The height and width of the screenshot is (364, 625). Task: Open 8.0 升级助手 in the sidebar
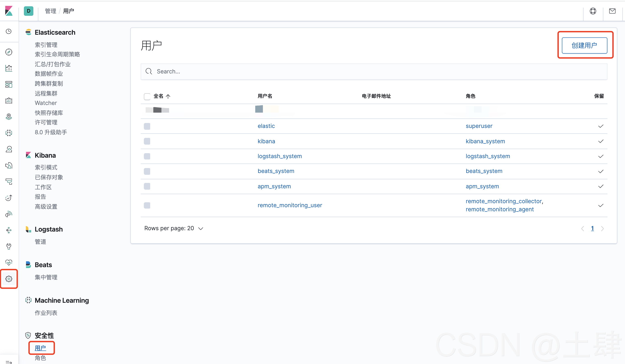point(51,132)
